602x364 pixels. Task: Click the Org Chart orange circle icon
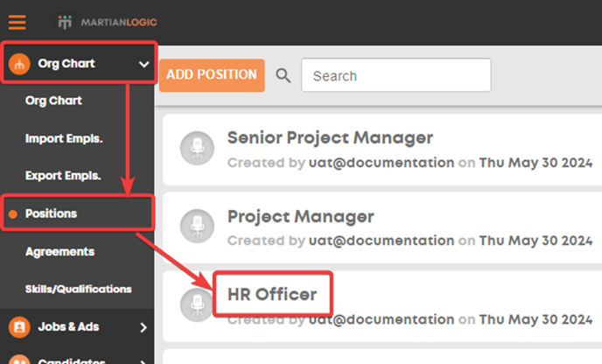(19, 63)
